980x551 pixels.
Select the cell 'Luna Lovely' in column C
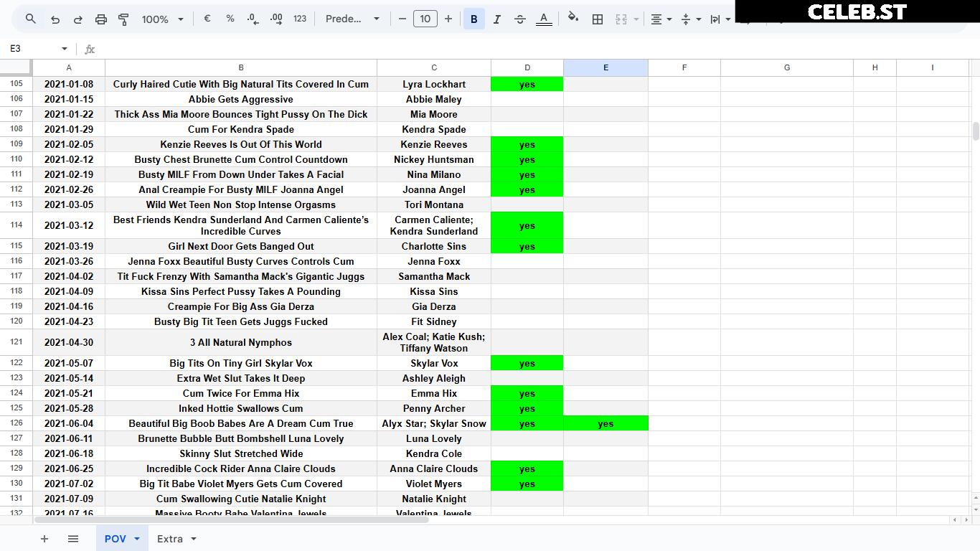434,438
